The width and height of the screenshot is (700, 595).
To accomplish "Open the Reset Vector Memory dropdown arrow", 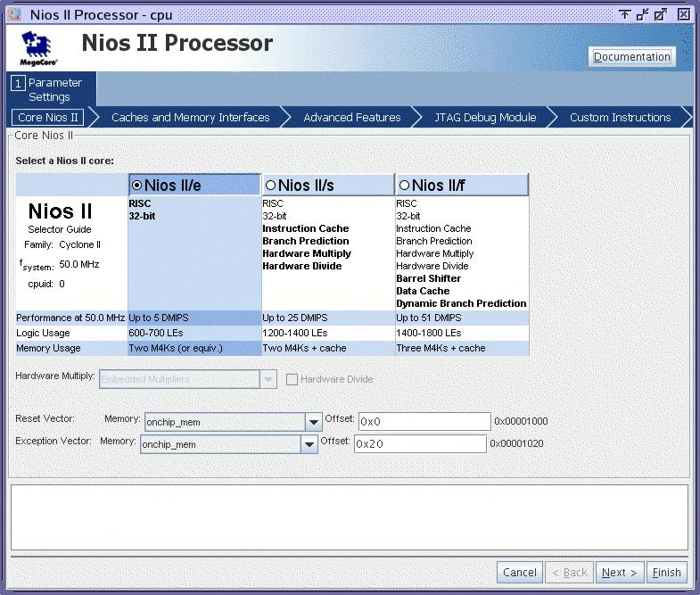I will tap(313, 422).
